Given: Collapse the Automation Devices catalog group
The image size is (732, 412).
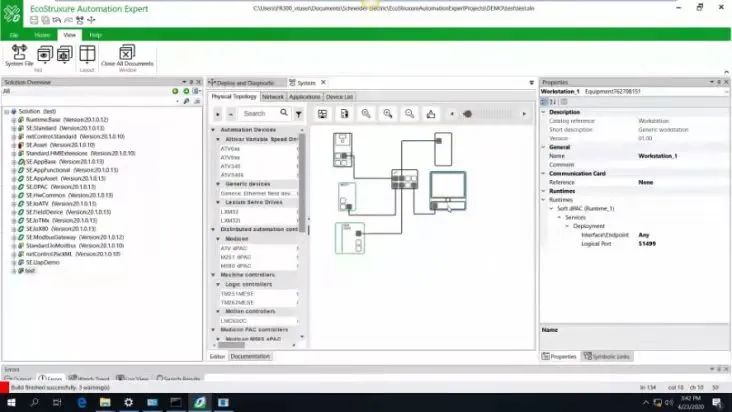Looking at the screenshot, I should pyautogui.click(x=213, y=130).
